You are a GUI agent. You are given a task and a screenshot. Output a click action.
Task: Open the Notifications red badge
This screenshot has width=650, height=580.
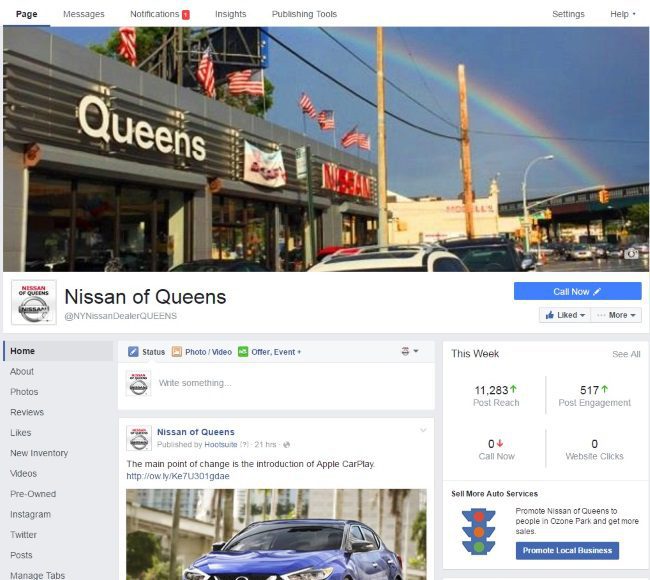186,15
